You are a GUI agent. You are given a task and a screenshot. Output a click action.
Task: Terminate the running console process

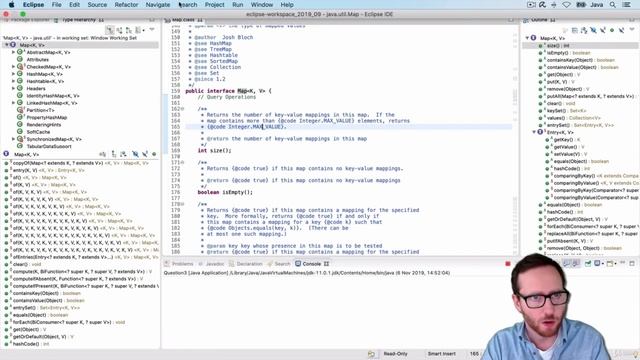tap(508, 264)
